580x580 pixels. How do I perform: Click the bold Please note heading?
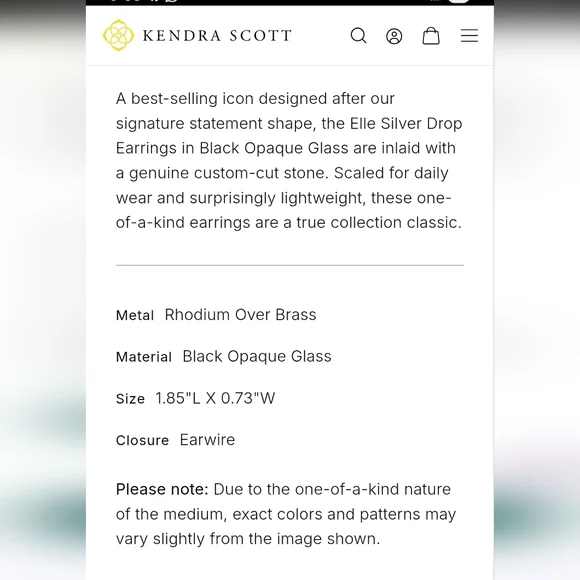tap(162, 489)
